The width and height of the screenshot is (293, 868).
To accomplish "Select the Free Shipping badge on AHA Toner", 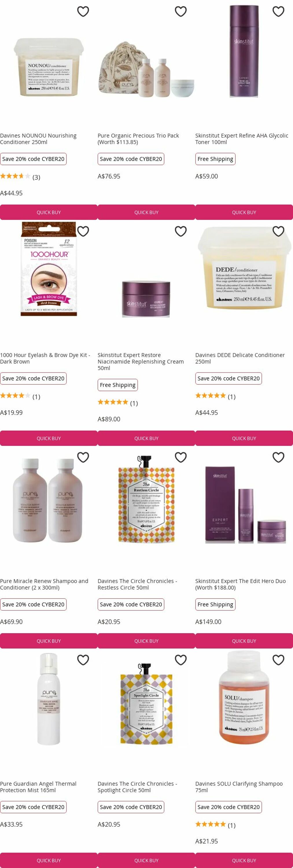I will tap(215, 159).
